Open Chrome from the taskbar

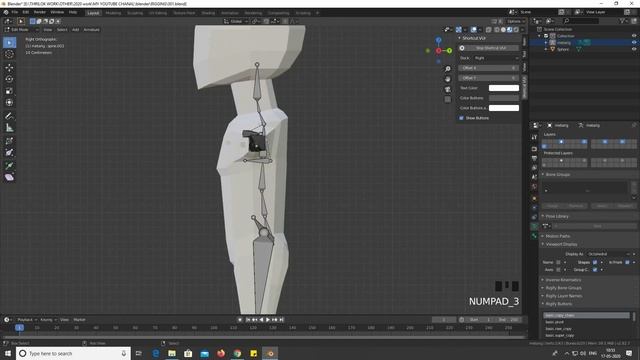[237, 353]
